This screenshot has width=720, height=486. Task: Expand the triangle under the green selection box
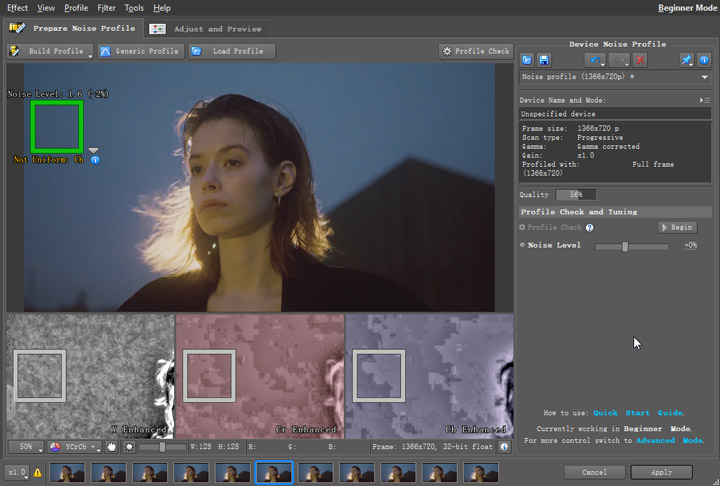pyautogui.click(x=93, y=150)
